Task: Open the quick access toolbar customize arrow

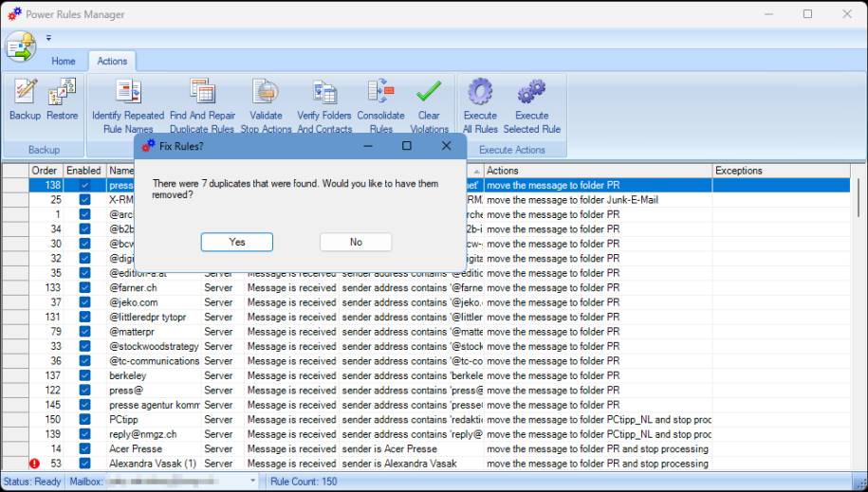Action: [48, 38]
